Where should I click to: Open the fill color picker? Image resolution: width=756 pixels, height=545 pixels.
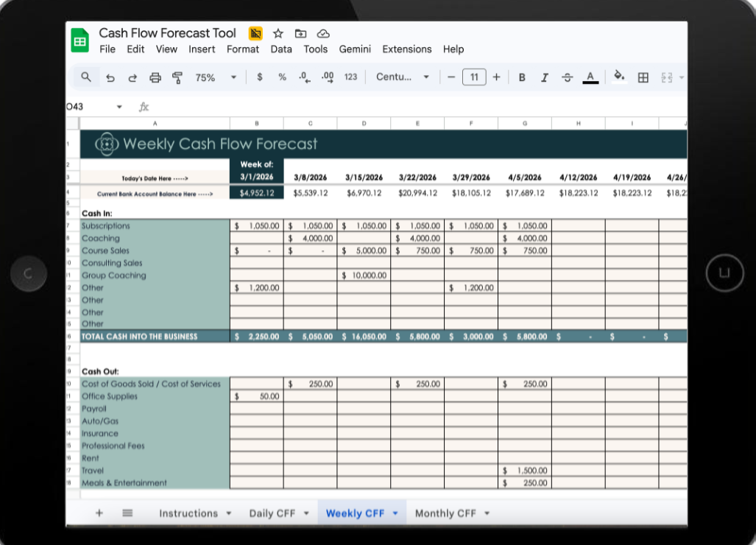(619, 77)
